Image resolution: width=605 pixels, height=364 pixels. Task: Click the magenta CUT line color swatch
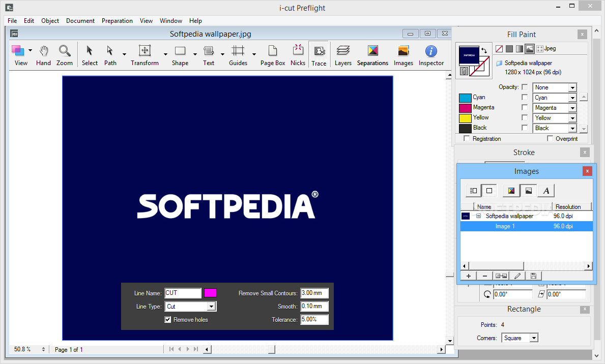[210, 293]
